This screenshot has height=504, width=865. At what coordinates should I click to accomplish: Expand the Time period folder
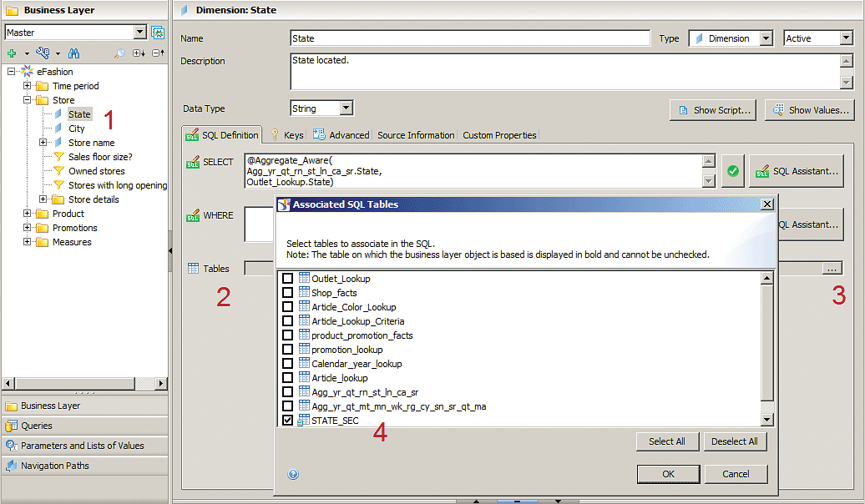pyautogui.click(x=28, y=86)
